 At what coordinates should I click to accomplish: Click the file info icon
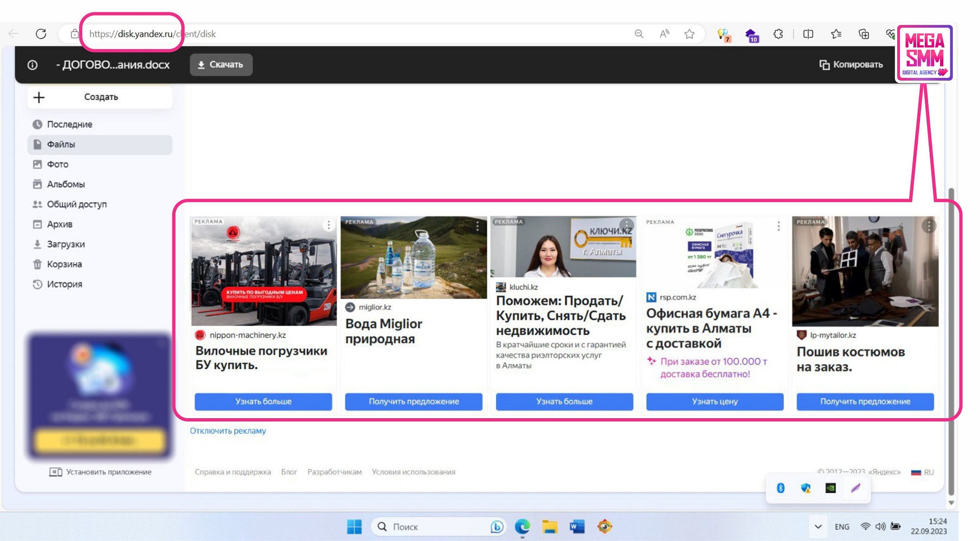click(x=32, y=65)
